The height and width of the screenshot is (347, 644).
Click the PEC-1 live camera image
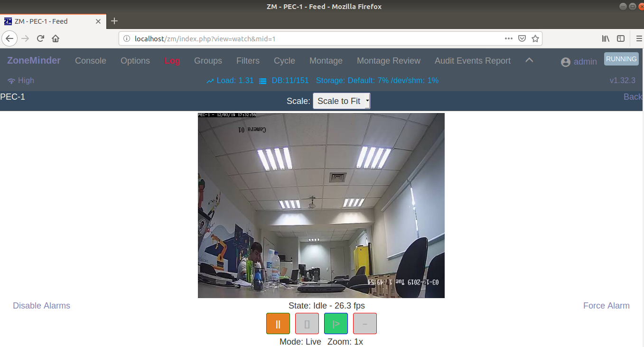(x=321, y=206)
